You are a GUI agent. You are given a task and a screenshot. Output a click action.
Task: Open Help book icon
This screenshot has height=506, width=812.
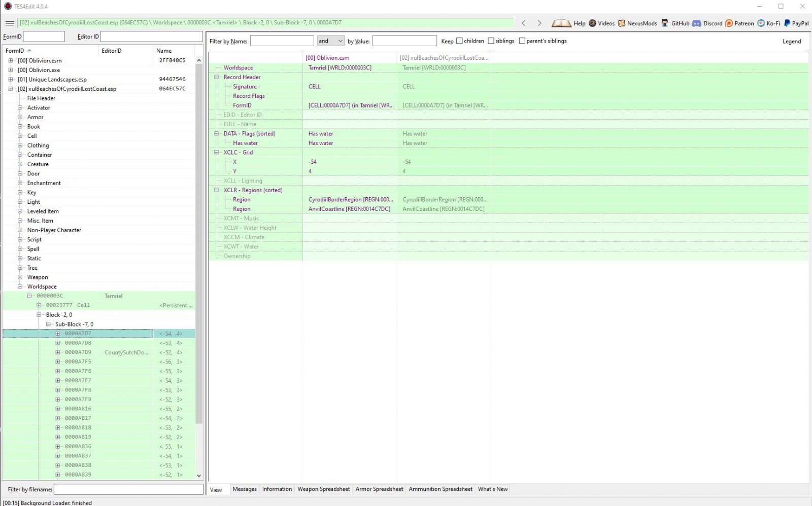(x=561, y=23)
